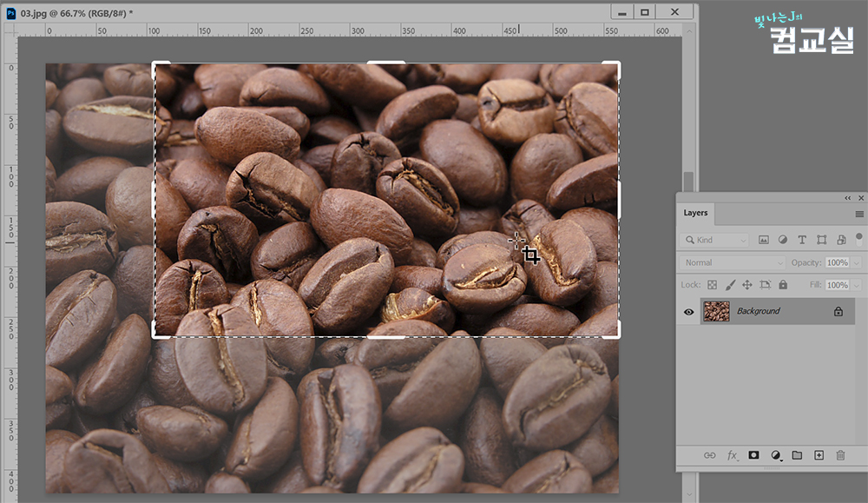This screenshot has width=868, height=503.
Task: Open the fx layer style menu
Action: pos(733,455)
